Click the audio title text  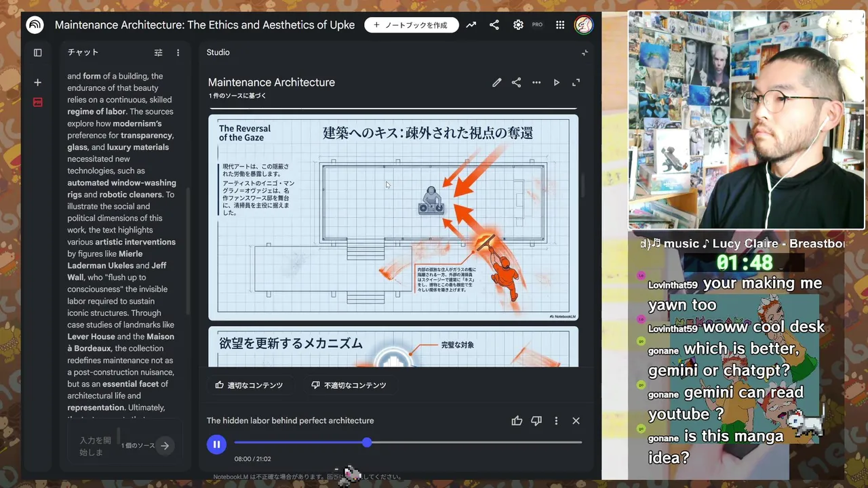click(290, 421)
